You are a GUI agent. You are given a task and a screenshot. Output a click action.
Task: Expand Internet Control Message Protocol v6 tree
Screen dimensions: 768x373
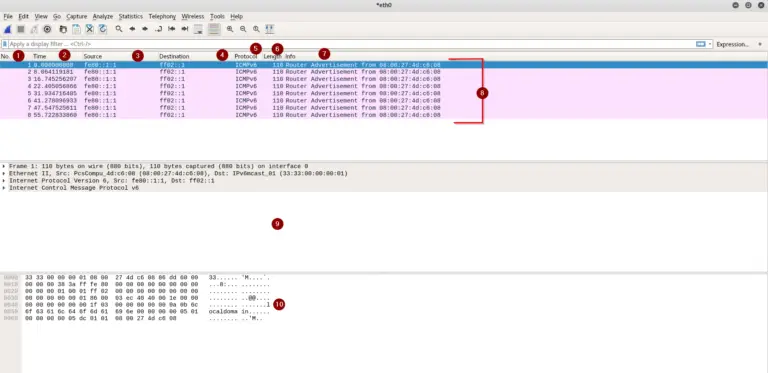(4, 188)
